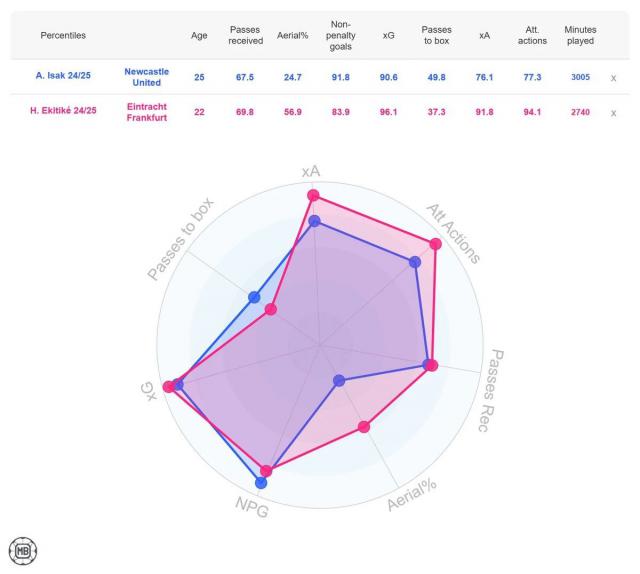Click Isak's blue Passes to box point
This screenshot has width=640, height=574.
pyautogui.click(x=254, y=297)
